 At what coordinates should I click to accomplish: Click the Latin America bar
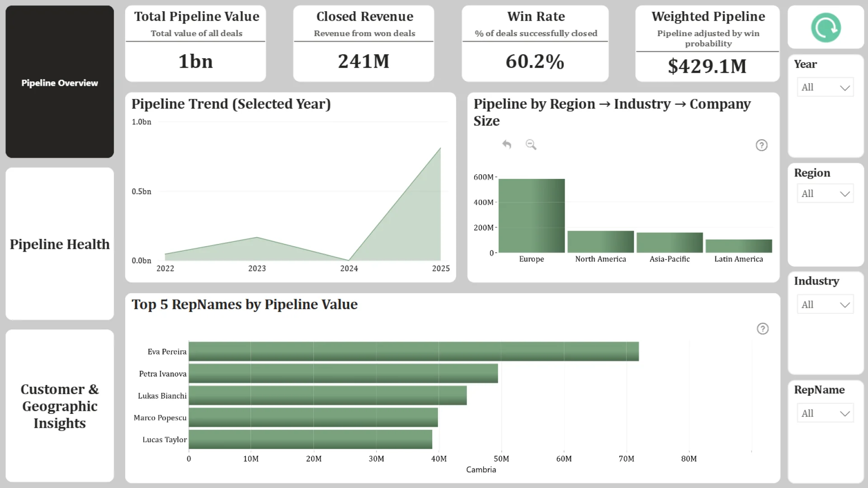(x=738, y=246)
